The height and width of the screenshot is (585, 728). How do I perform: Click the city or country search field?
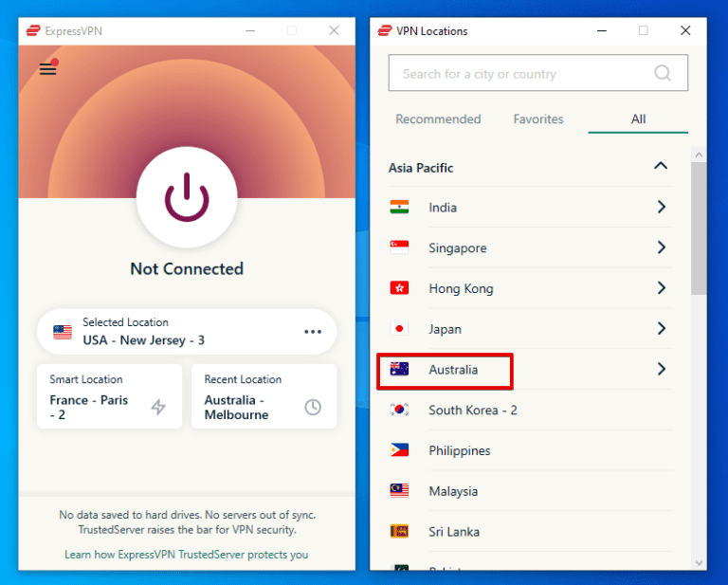(521, 74)
